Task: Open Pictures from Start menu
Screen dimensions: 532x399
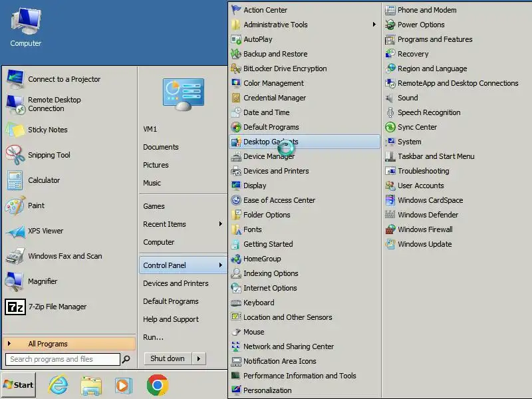Action: (156, 165)
